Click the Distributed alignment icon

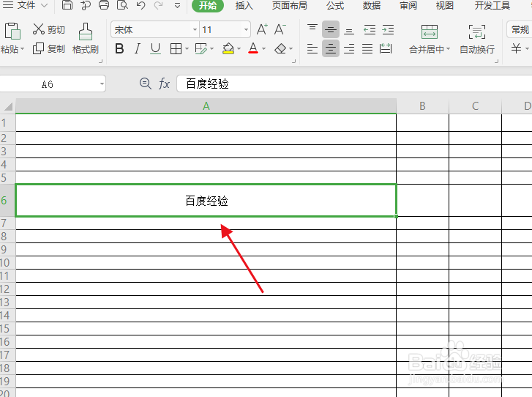(x=386, y=48)
